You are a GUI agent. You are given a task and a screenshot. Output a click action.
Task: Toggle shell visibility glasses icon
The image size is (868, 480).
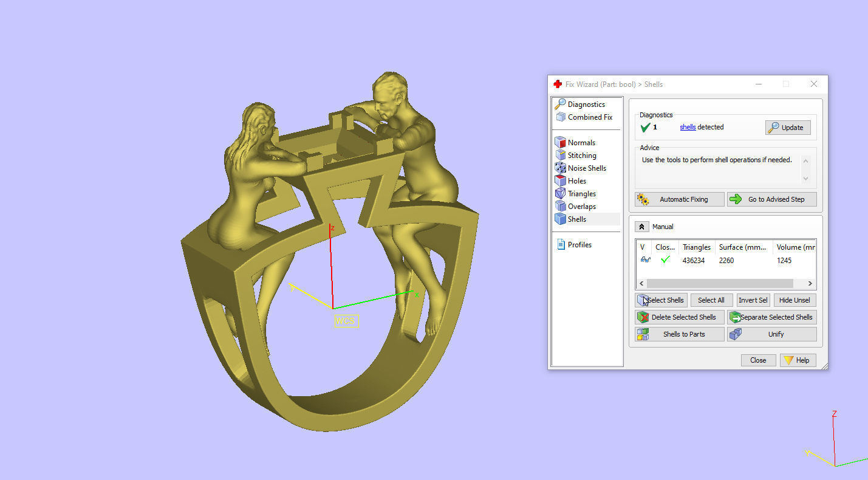click(645, 260)
